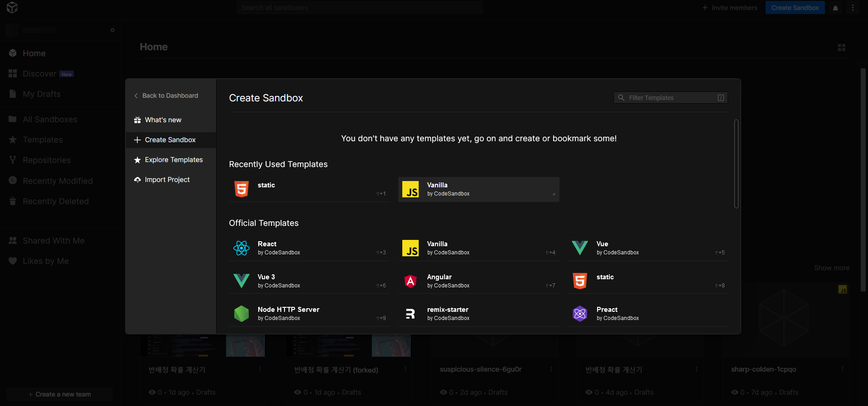The width and height of the screenshot is (868, 406).
Task: Click the blue Create Sandbox button
Action: point(795,8)
